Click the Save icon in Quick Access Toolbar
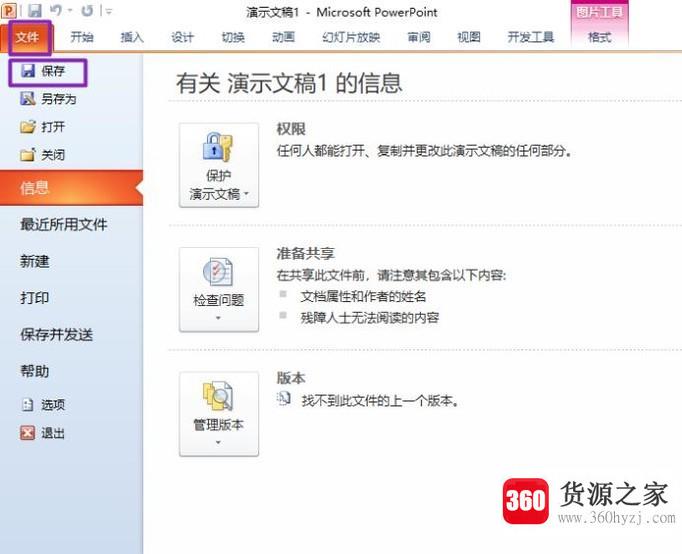Screen dimensions: 682x554 [x=35, y=10]
